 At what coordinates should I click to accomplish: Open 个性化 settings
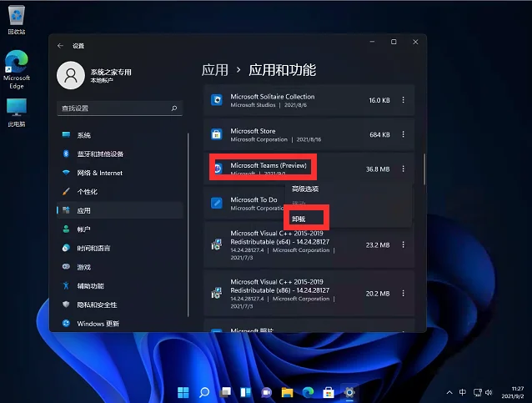[x=120, y=191]
